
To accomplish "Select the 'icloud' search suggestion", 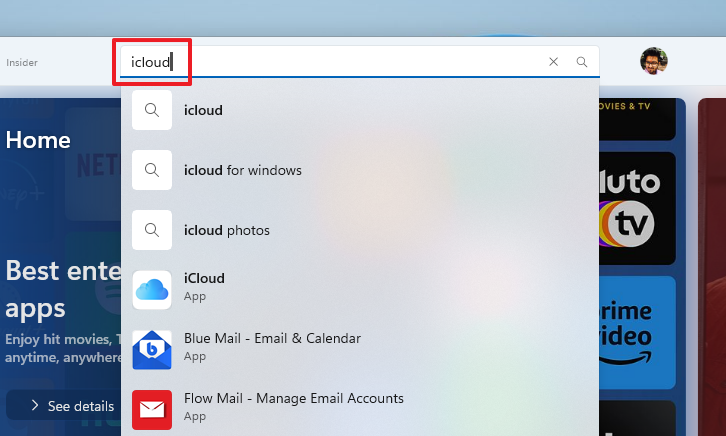I will tap(360, 110).
